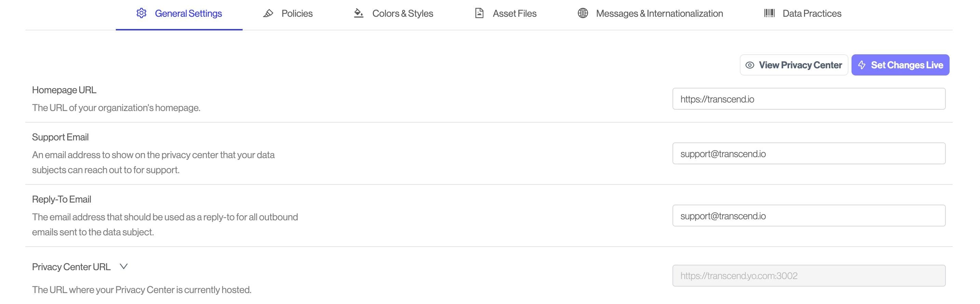Go to the Asset Files tab
The width and height of the screenshot is (980, 304).
pyautogui.click(x=514, y=14)
